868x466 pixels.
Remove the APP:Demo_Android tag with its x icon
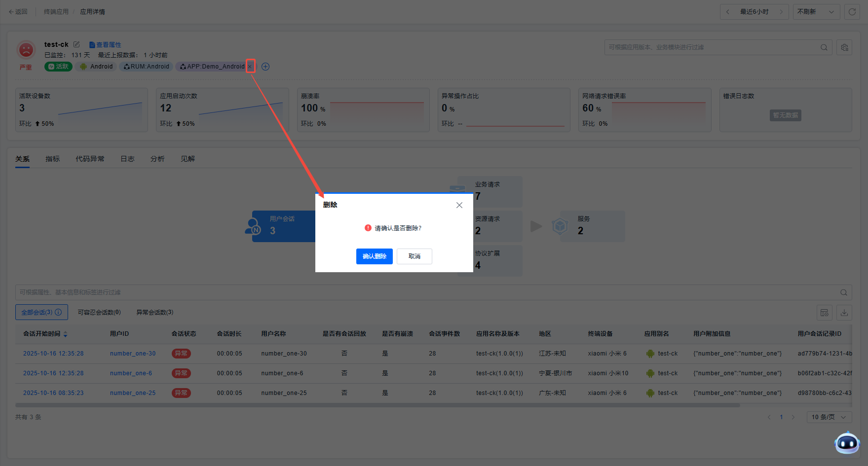point(250,67)
